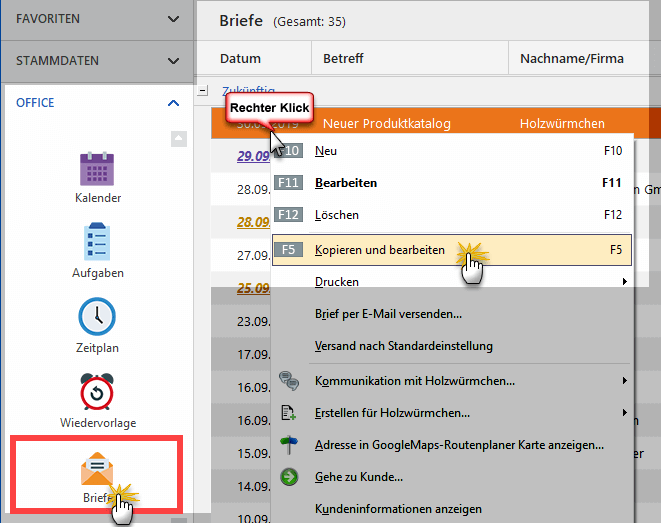Click the document-plus Erstellen icon

(x=289, y=413)
